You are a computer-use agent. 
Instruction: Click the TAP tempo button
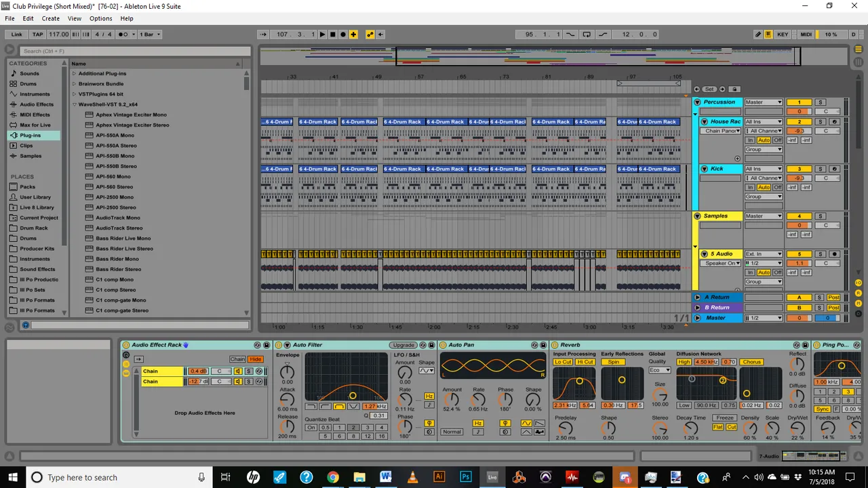click(x=37, y=35)
